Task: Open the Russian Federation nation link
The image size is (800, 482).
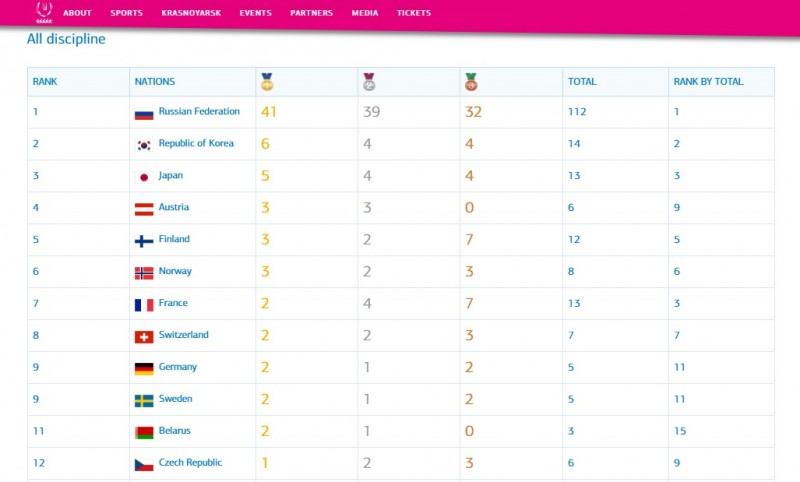Action: coord(199,111)
